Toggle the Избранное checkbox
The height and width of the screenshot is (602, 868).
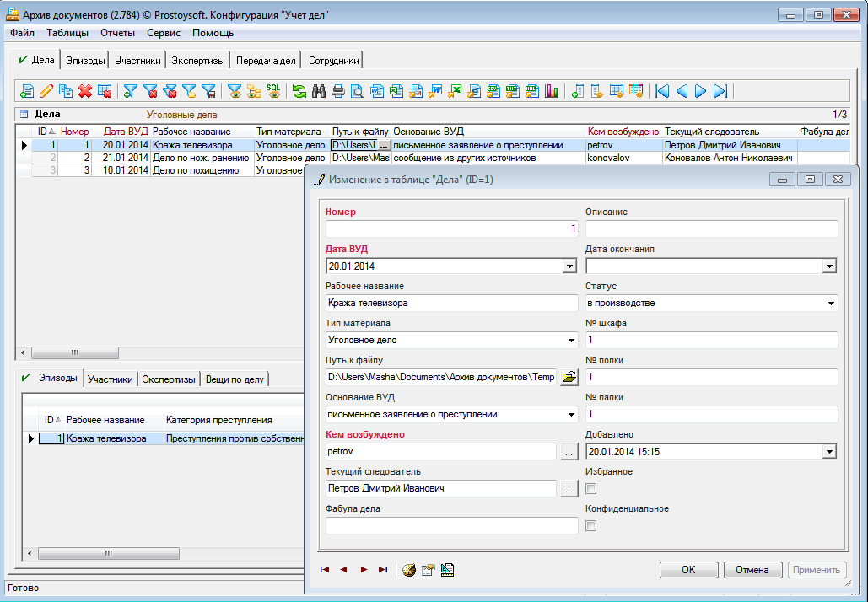click(x=591, y=489)
